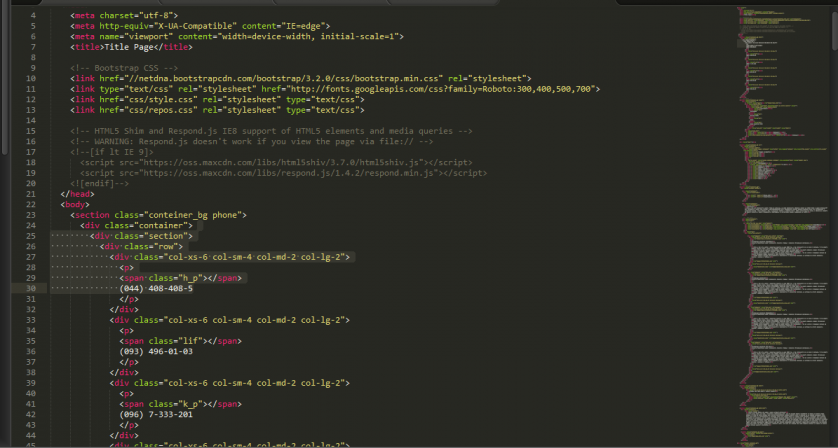Click the css/style.css link line

click(x=217, y=99)
